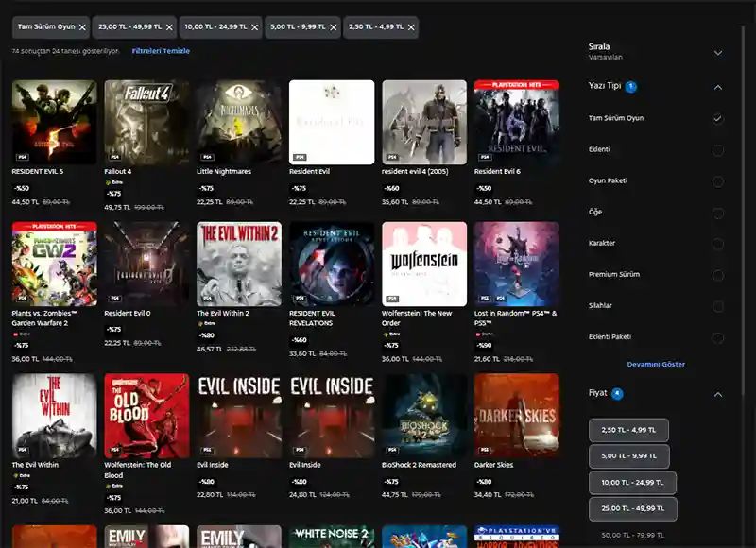This screenshot has width=756, height=548.
Task: Click the BioShock 2 Remastered title text
Action: 419,465
